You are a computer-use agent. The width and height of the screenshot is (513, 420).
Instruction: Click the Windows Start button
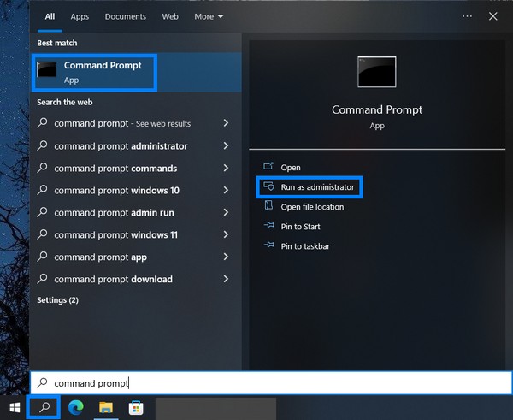[15, 408]
